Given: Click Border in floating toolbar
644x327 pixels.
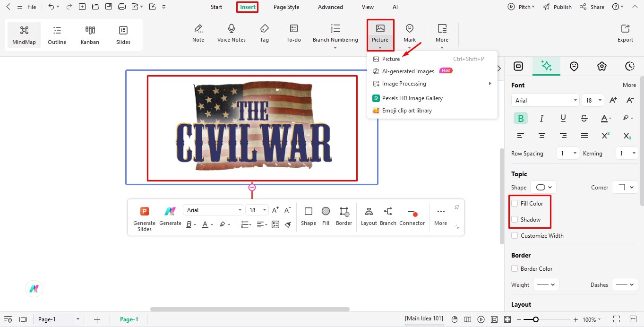Looking at the screenshot, I should coord(344,216).
